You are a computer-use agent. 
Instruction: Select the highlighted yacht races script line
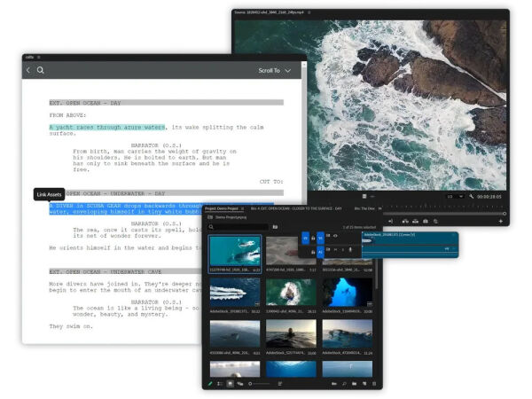point(107,127)
